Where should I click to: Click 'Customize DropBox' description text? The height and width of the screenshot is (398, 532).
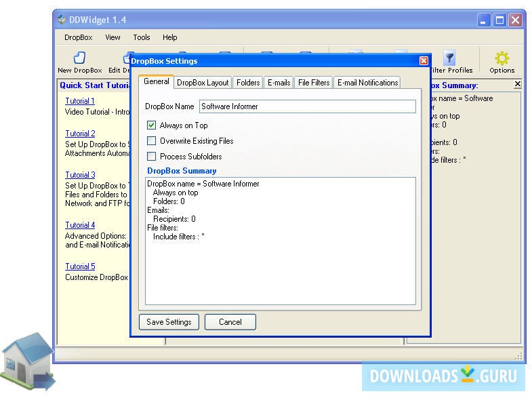97,277
